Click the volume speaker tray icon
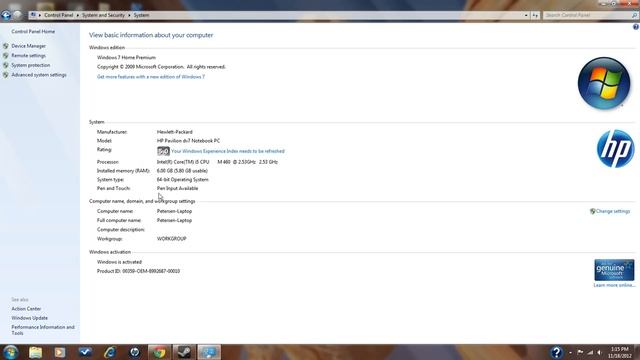 (600, 352)
